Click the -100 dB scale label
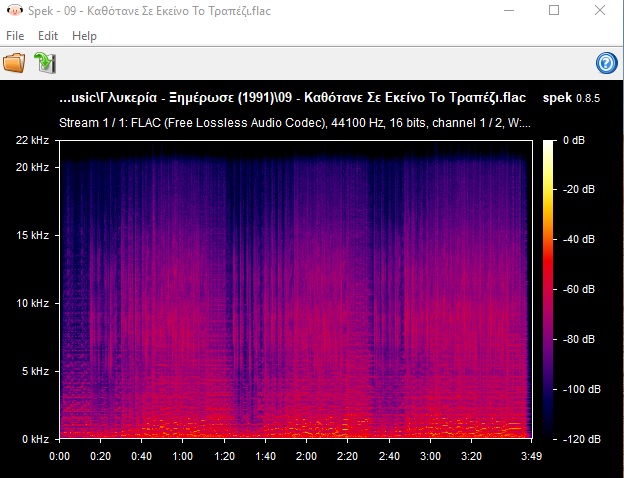 (x=581, y=389)
